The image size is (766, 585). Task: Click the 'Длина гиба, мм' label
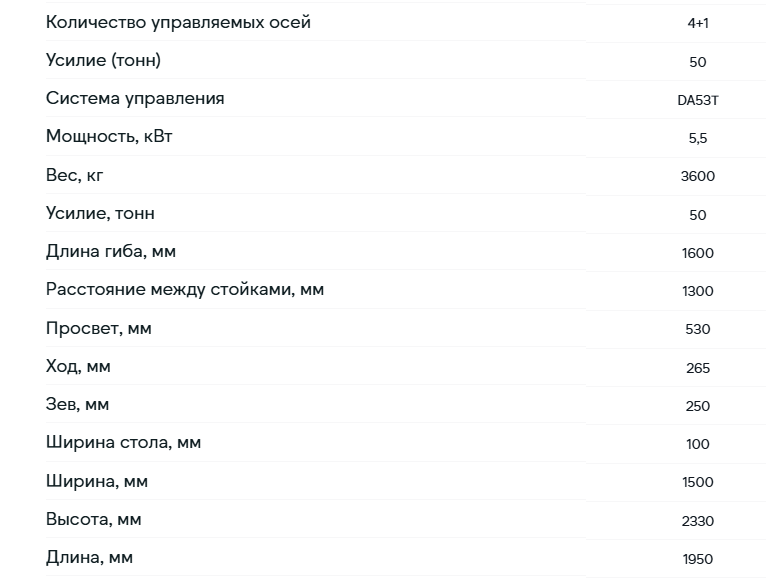tap(111, 251)
